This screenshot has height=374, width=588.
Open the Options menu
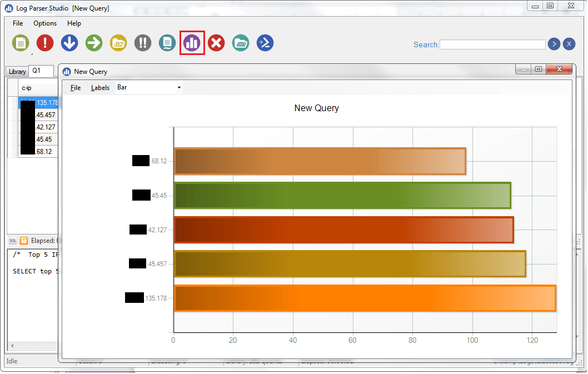(x=45, y=23)
